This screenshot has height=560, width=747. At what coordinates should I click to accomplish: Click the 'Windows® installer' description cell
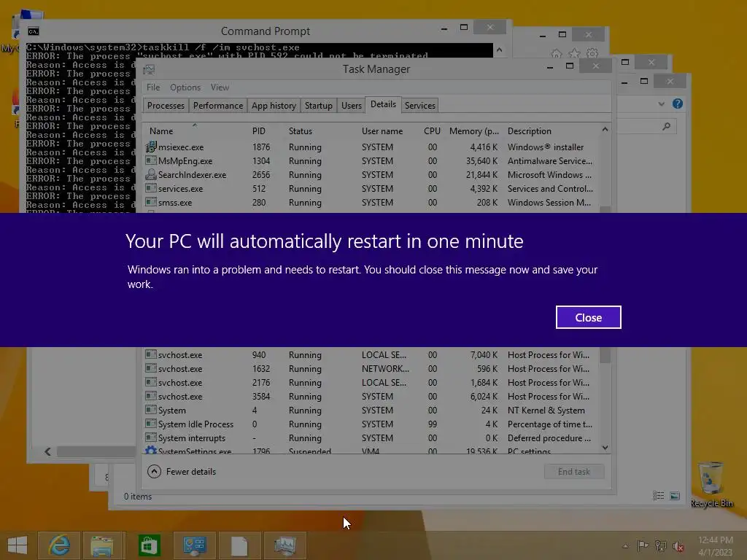click(546, 147)
